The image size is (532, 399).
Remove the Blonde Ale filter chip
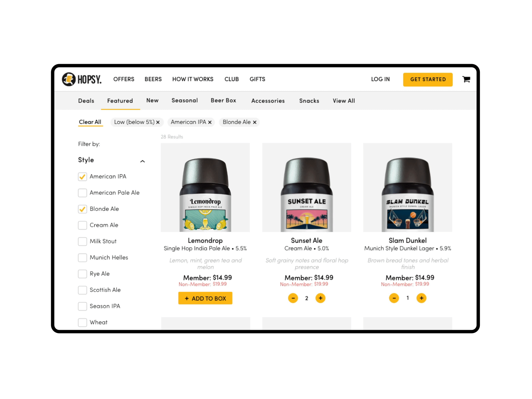[x=255, y=122]
